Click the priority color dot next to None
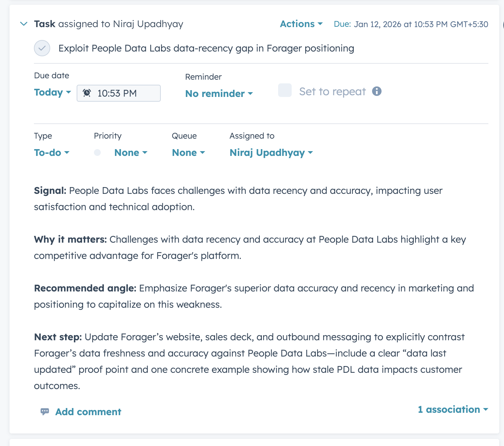Viewport: 504px width, 446px height. click(97, 153)
